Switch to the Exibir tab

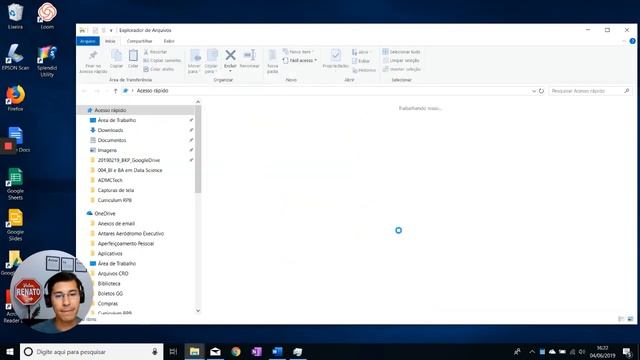pyautogui.click(x=169, y=41)
